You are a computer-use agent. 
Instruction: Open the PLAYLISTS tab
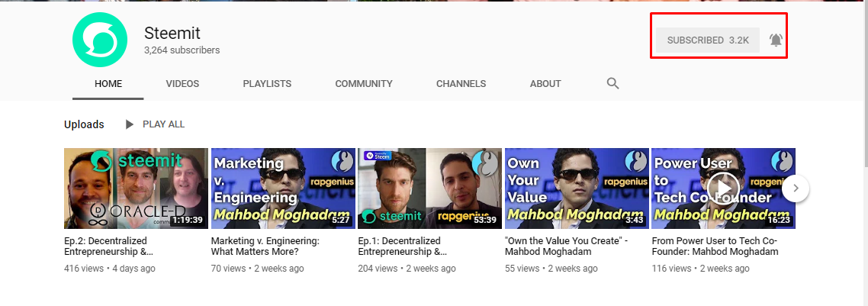(x=267, y=84)
